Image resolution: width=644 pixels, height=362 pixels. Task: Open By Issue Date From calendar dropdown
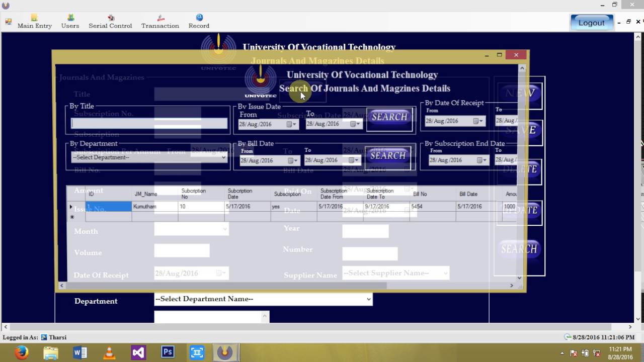click(292, 124)
